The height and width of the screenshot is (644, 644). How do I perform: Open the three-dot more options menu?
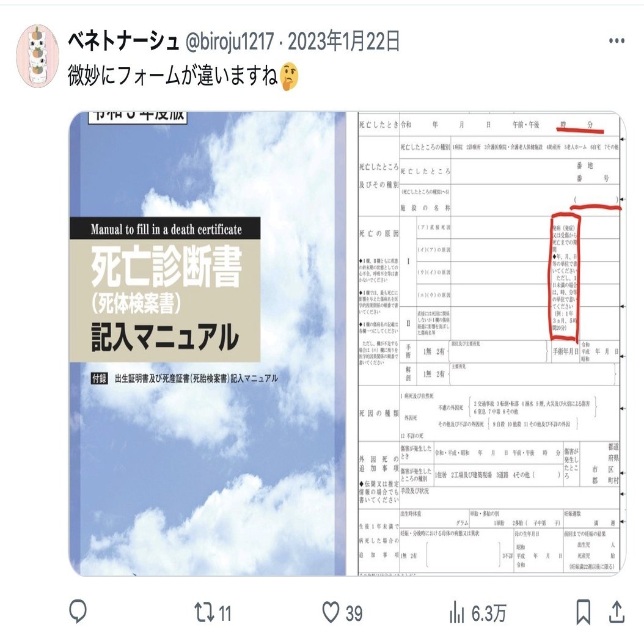click(x=617, y=40)
